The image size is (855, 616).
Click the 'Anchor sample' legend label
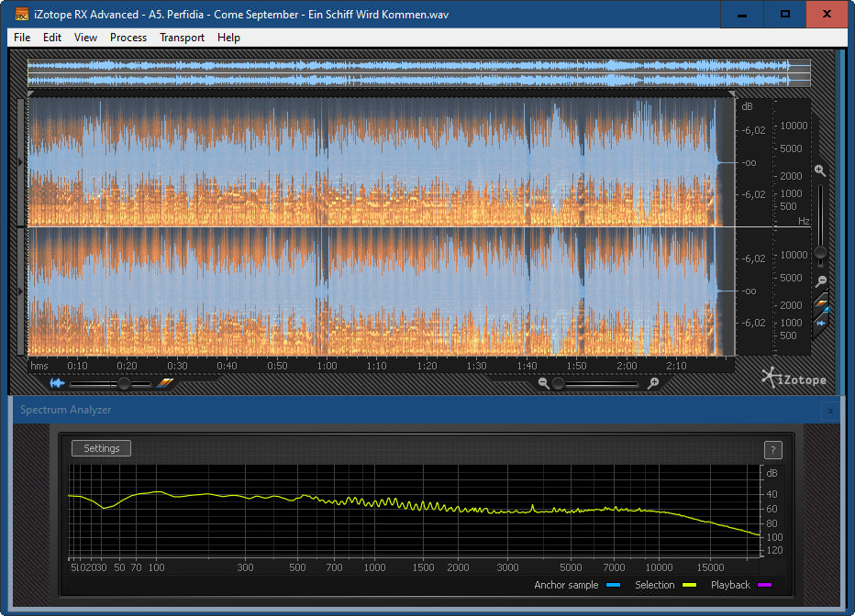(566, 585)
